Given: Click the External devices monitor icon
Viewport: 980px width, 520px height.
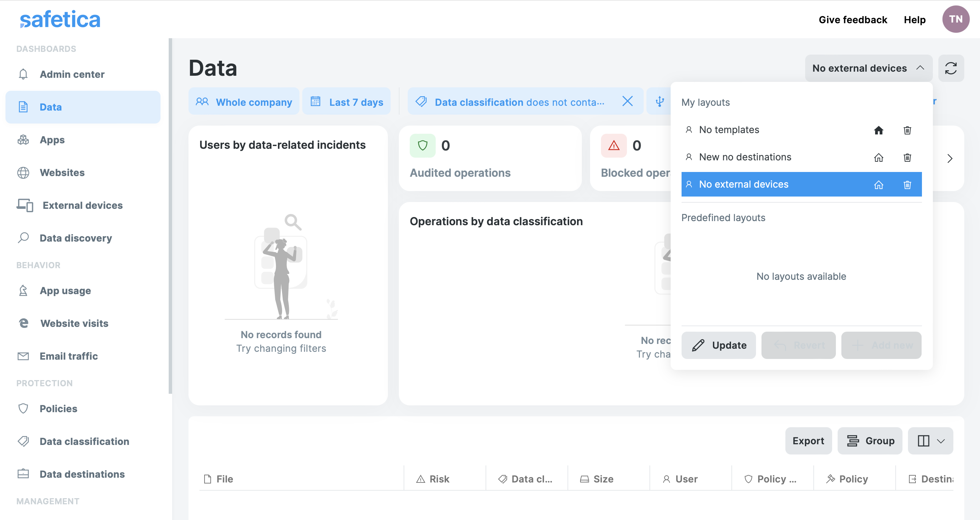Looking at the screenshot, I should (x=25, y=205).
